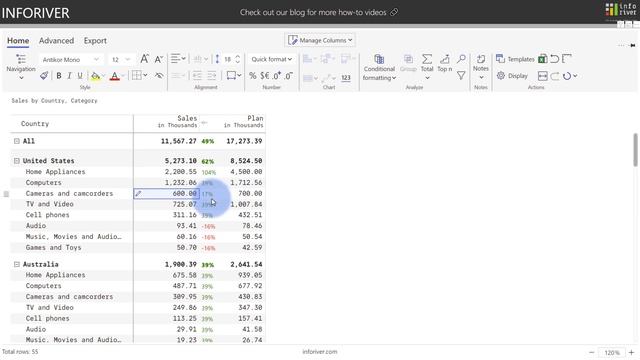Click the format painter brush icon

click(44, 76)
